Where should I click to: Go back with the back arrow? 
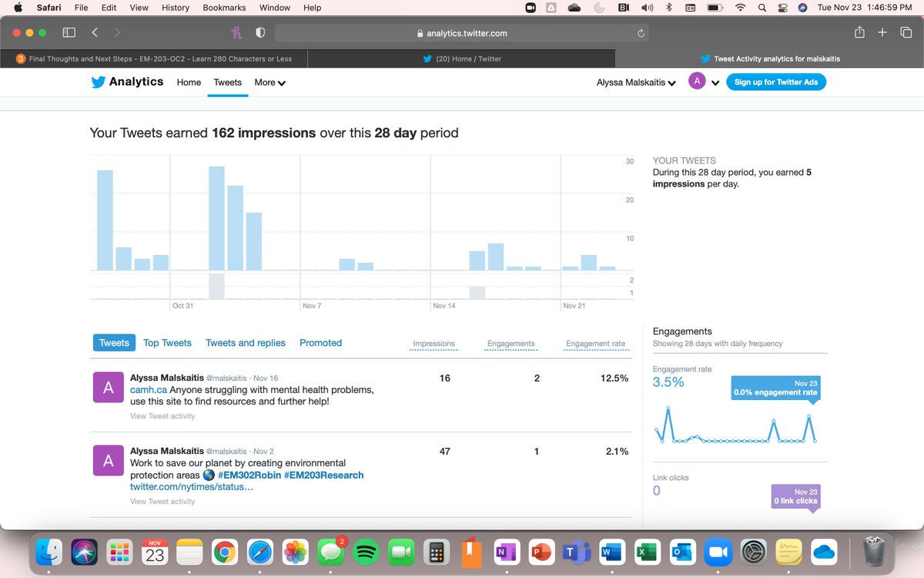[x=95, y=33]
